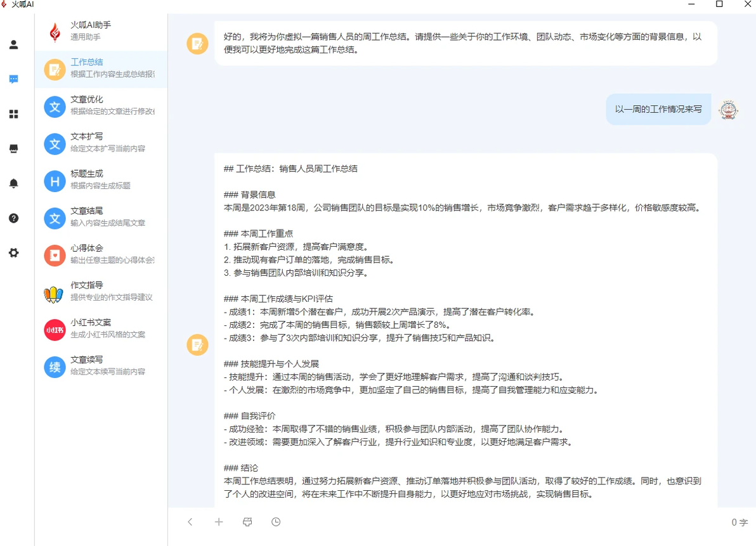Image resolution: width=756 pixels, height=546 pixels.
Task: Click the 文章续写 续 icon
Action: pyautogui.click(x=55, y=367)
